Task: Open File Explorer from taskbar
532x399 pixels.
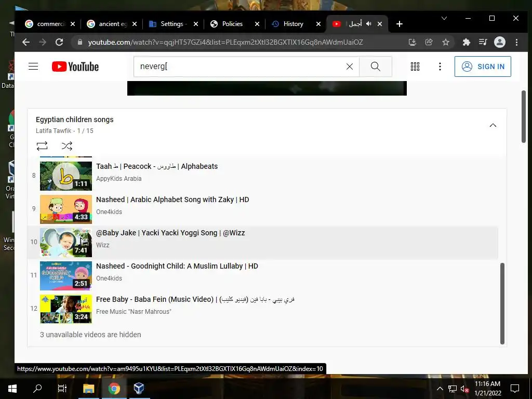Action: [x=88, y=389]
